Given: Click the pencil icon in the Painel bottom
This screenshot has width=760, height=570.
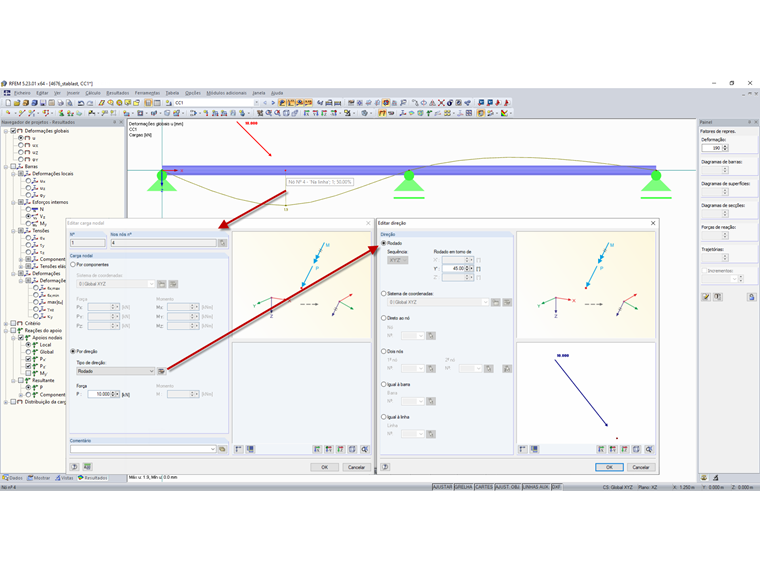Looking at the screenshot, I should point(706,297).
